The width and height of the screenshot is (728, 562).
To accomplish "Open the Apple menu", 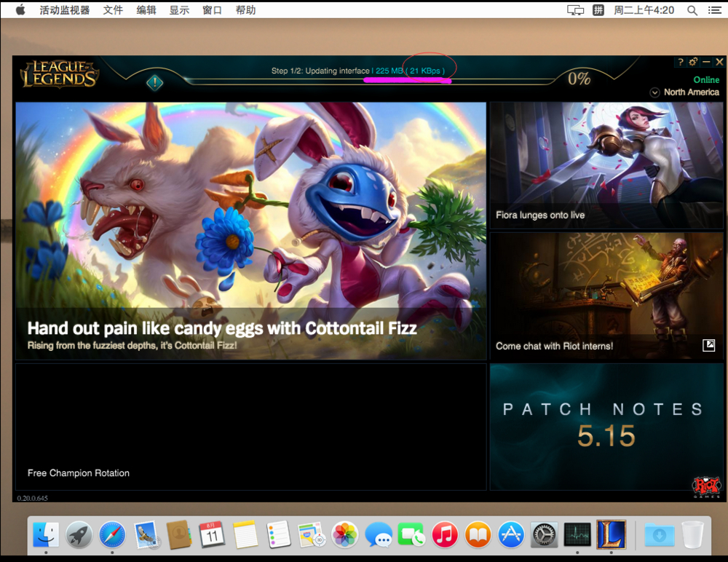I will pos(20,9).
